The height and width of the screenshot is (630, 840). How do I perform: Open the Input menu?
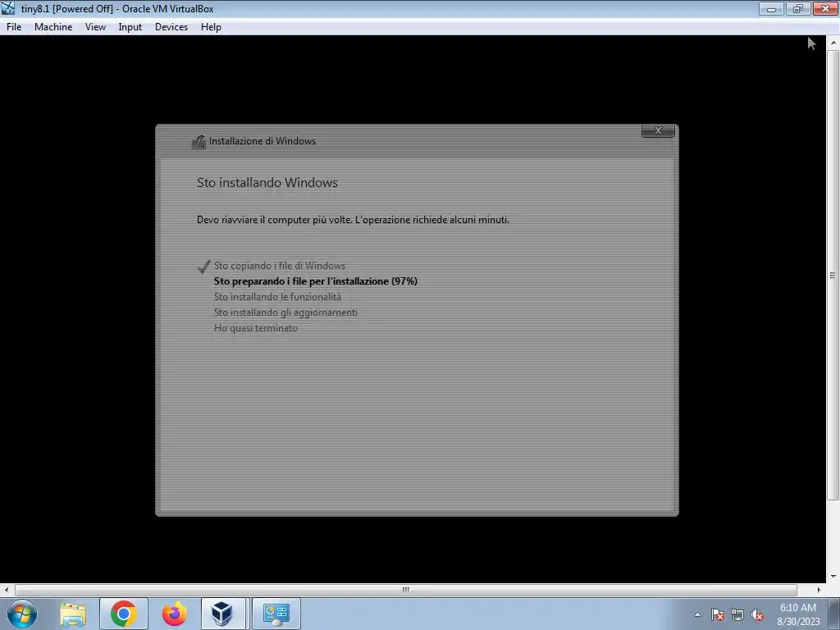tap(130, 27)
